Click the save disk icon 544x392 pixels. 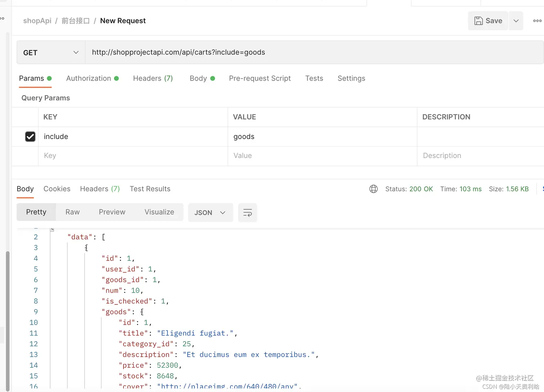pyautogui.click(x=479, y=21)
